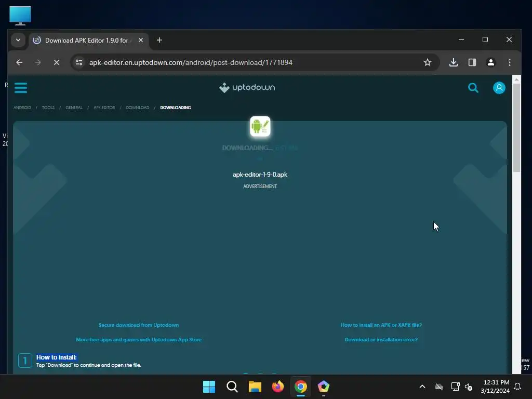Open the colorful pentagon app on taskbar

(323, 387)
